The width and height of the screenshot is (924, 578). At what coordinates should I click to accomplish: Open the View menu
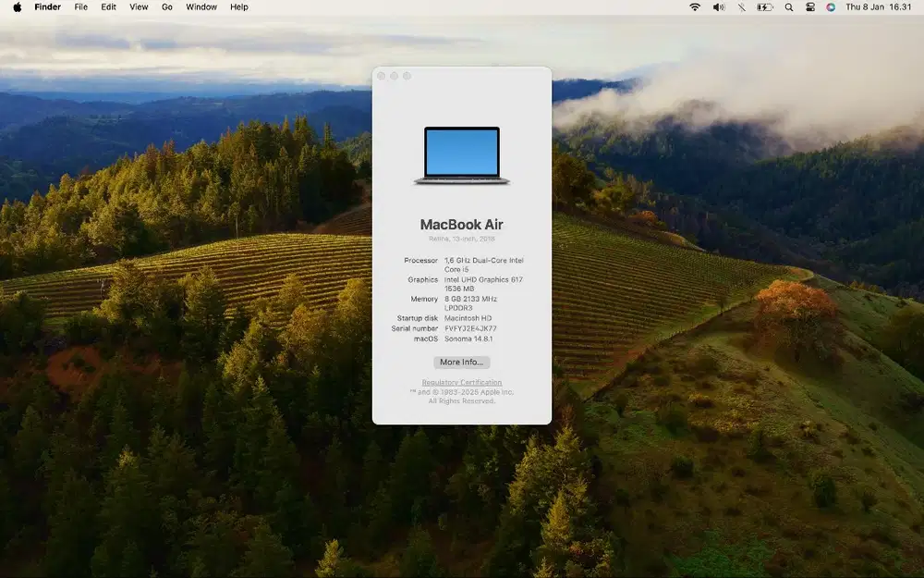point(138,6)
